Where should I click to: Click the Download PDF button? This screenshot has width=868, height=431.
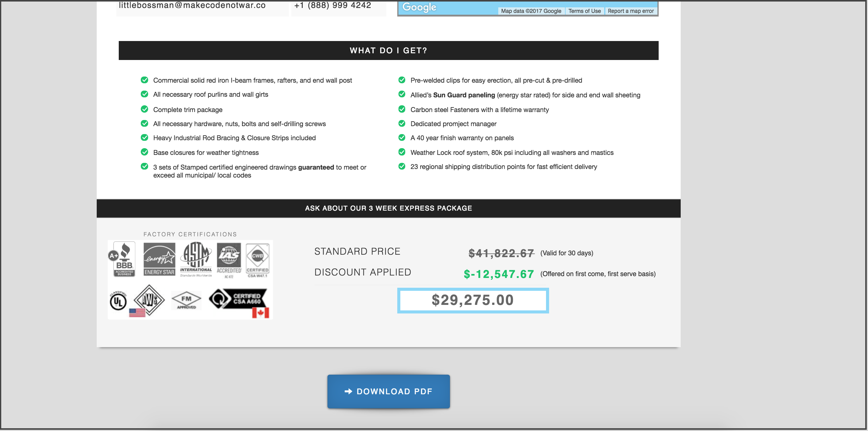388,391
